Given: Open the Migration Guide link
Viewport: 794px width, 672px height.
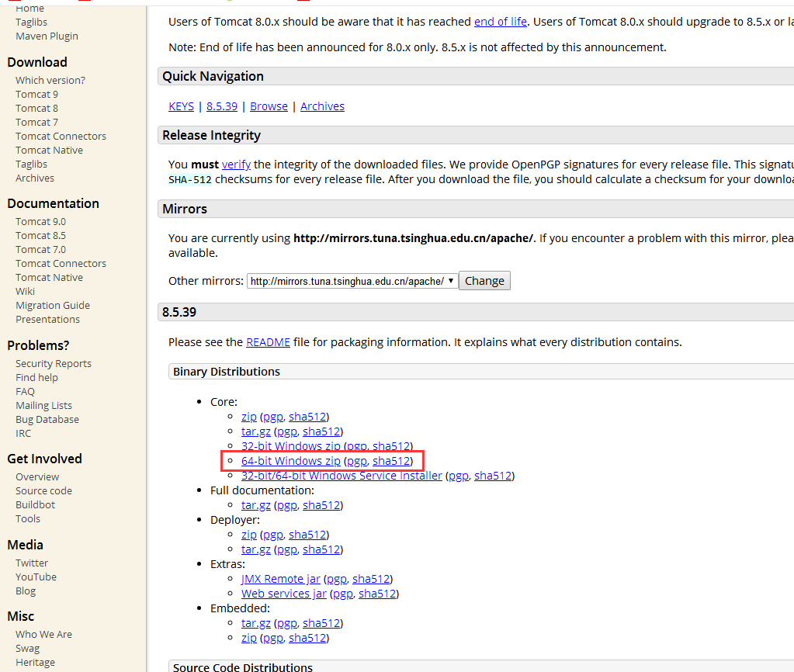Looking at the screenshot, I should click(x=53, y=306).
